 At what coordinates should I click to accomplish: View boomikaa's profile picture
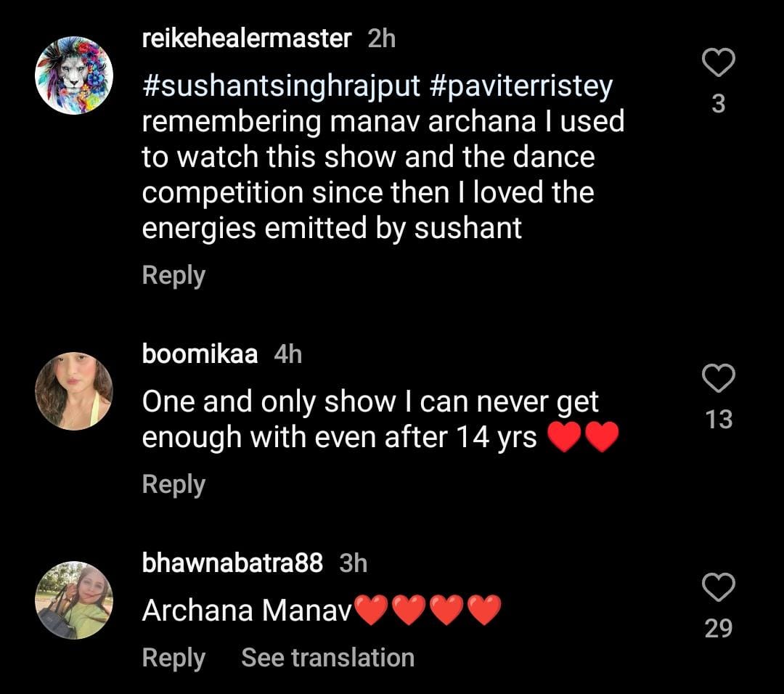[74, 391]
